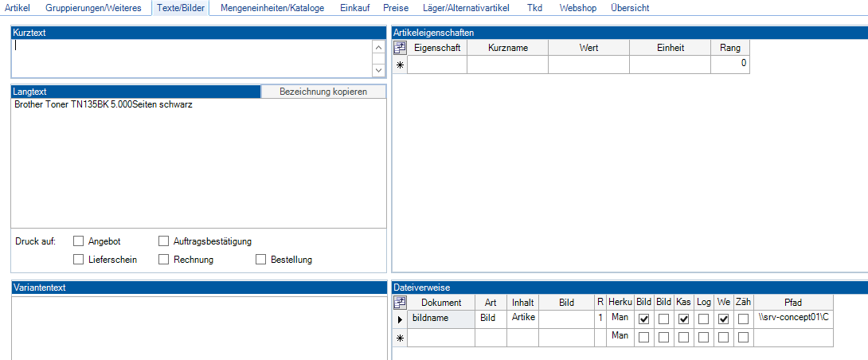Sort by the Eigenschaft column header
Image resolution: width=868 pixels, height=360 pixels.
click(437, 48)
